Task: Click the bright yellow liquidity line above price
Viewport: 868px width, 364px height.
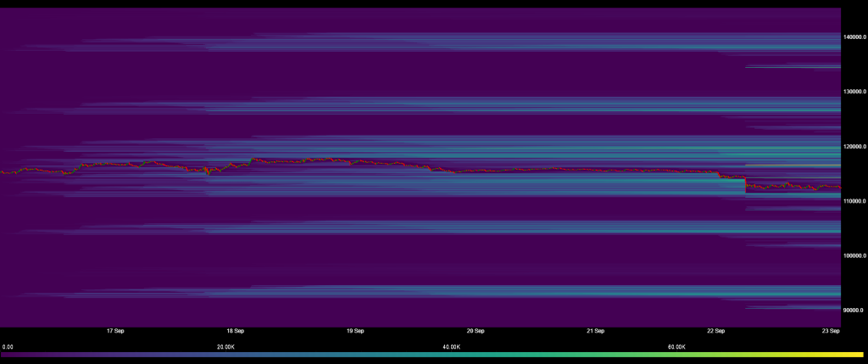Action: [793, 165]
